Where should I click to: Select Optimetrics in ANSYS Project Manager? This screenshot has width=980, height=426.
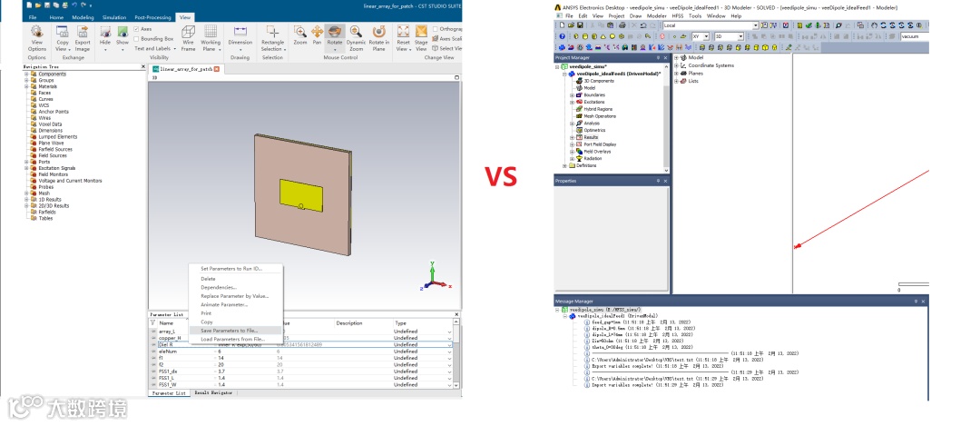click(595, 130)
